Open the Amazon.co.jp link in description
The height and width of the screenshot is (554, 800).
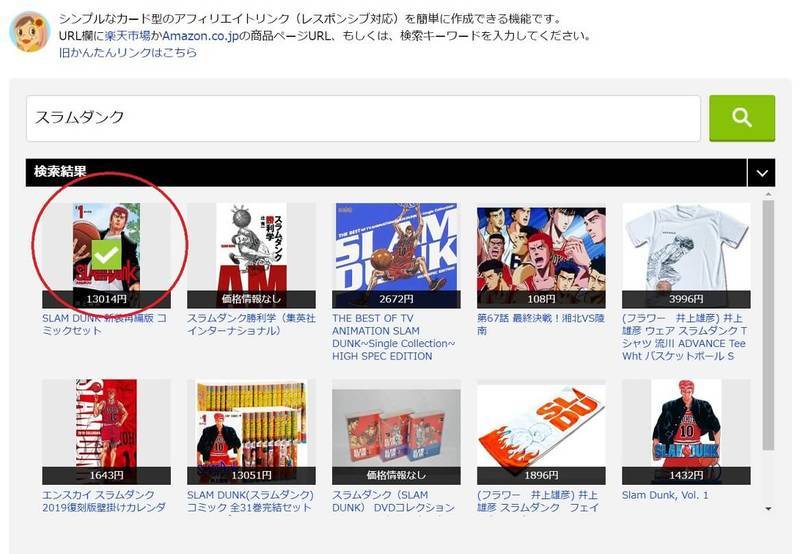pyautogui.click(x=201, y=36)
